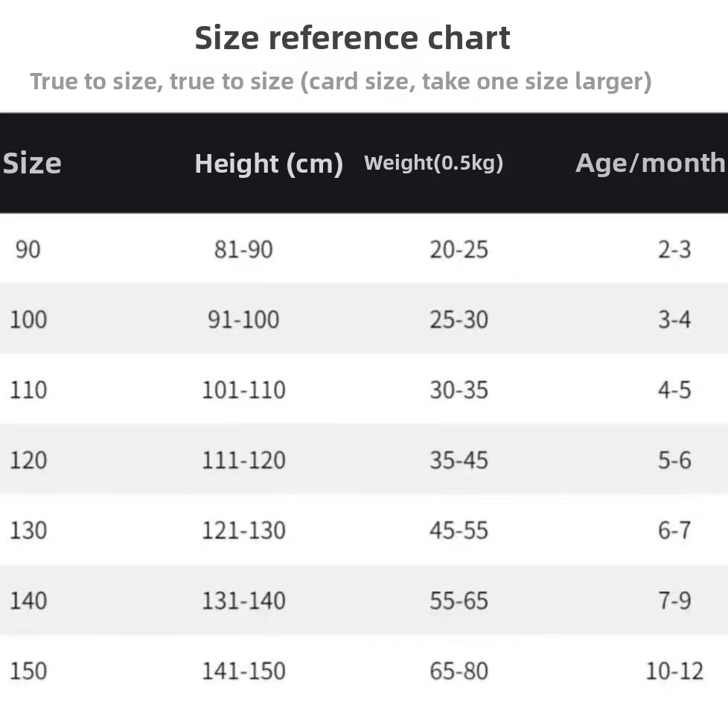Click size 90 in the first row
The width and height of the screenshot is (728, 728).
pos(28,249)
